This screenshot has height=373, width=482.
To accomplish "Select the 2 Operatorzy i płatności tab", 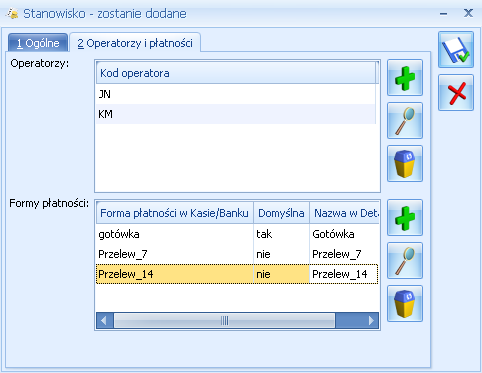I will [135, 43].
